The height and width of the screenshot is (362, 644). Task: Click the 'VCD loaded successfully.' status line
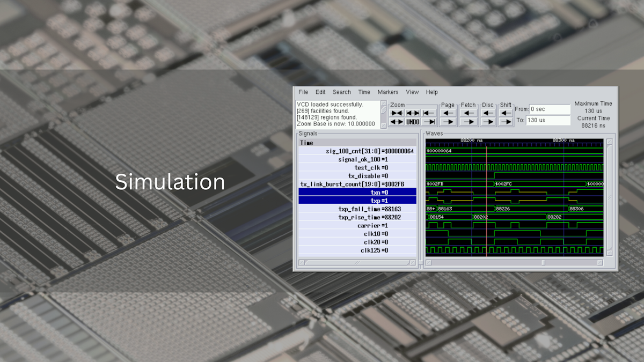pyautogui.click(x=330, y=105)
